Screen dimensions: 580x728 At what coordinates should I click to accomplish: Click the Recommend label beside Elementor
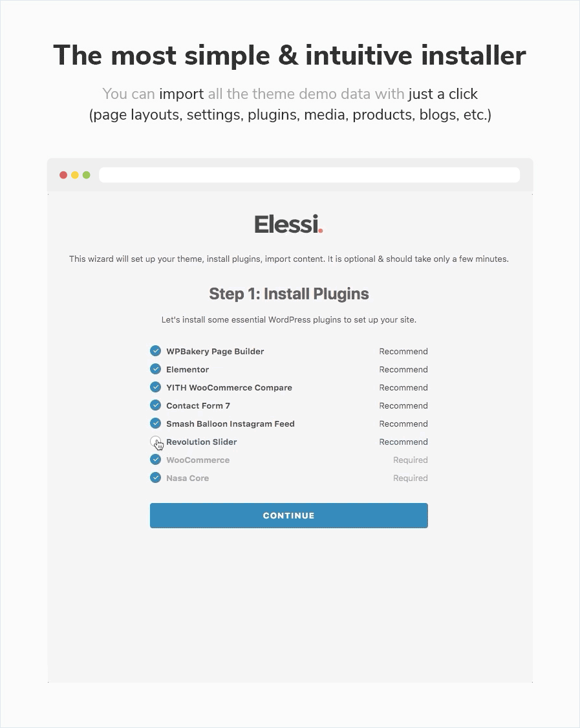click(403, 369)
